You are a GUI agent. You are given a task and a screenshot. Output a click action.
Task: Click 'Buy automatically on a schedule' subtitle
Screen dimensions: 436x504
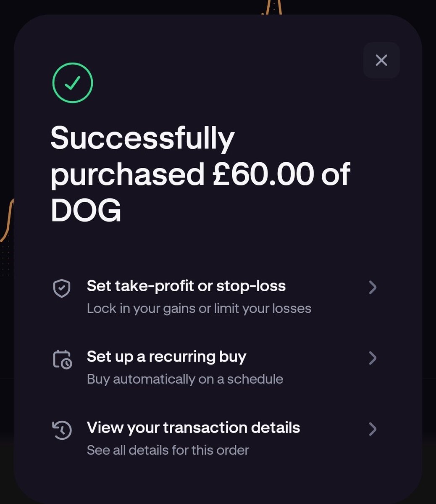pos(185,379)
